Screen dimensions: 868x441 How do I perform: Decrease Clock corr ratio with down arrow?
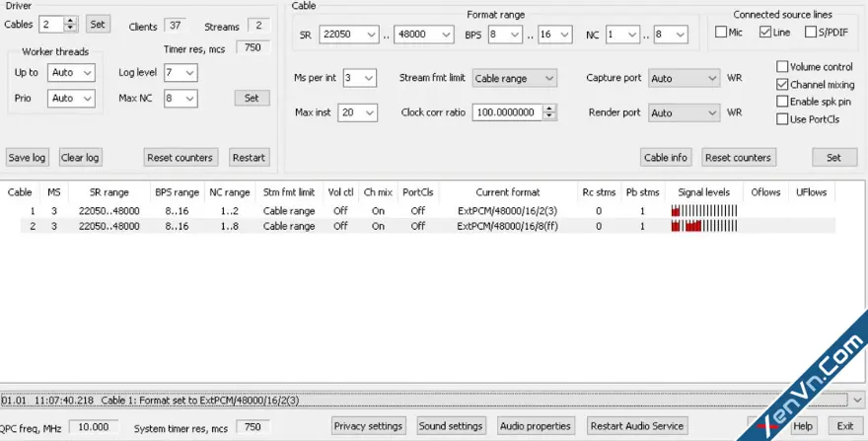point(549,116)
